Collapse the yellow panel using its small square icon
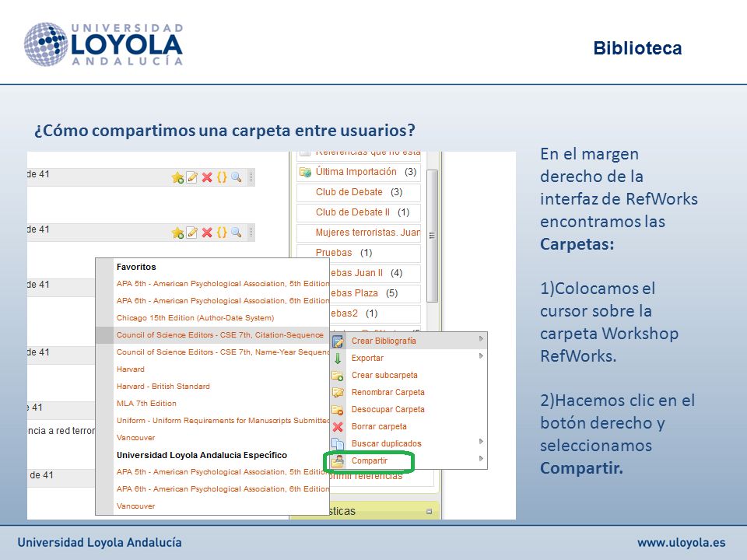Screen dimensions: 747x560 pyautogui.click(x=429, y=512)
